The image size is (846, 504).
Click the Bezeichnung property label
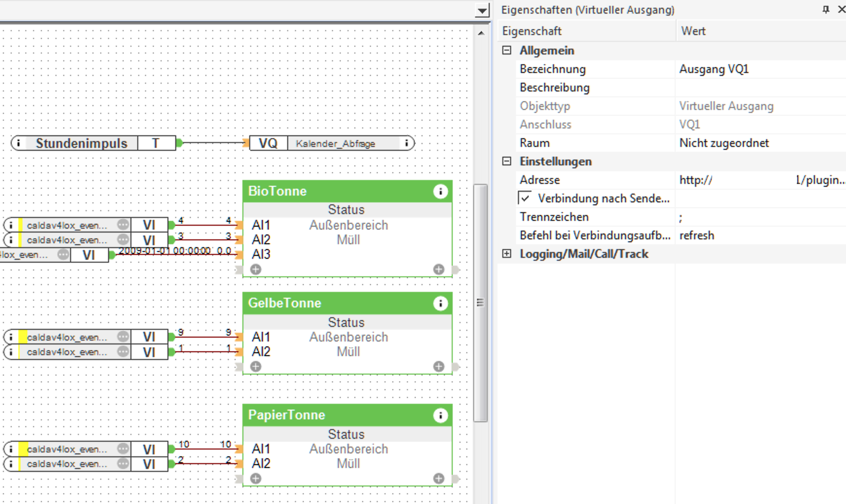(552, 69)
